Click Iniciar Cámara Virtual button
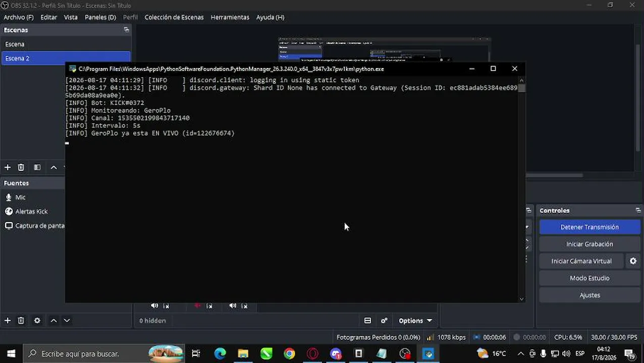 pos(581,261)
